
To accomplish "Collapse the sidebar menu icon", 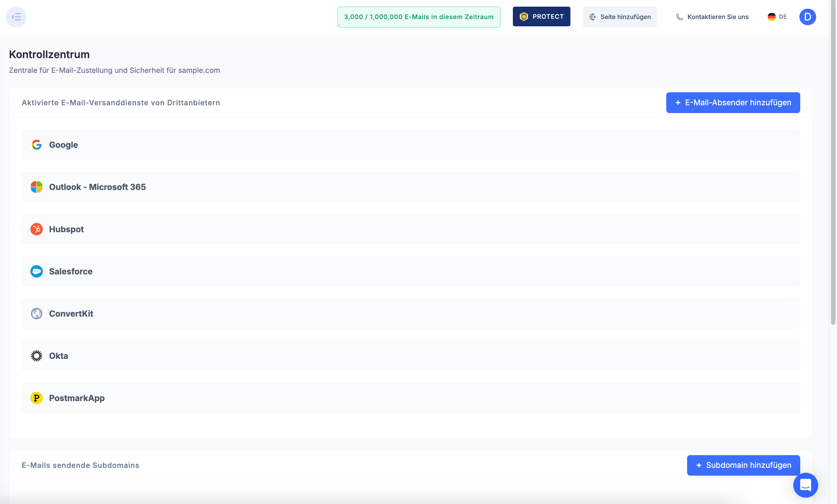I will point(16,17).
